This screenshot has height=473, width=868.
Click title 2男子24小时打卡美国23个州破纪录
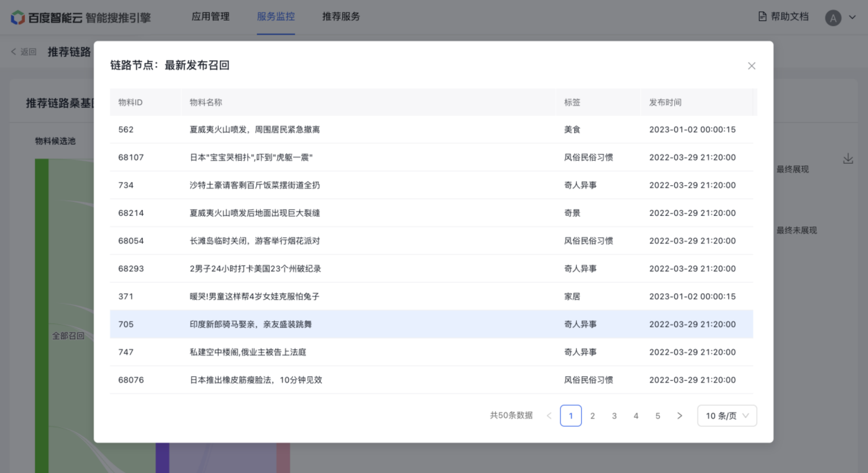[255, 269]
